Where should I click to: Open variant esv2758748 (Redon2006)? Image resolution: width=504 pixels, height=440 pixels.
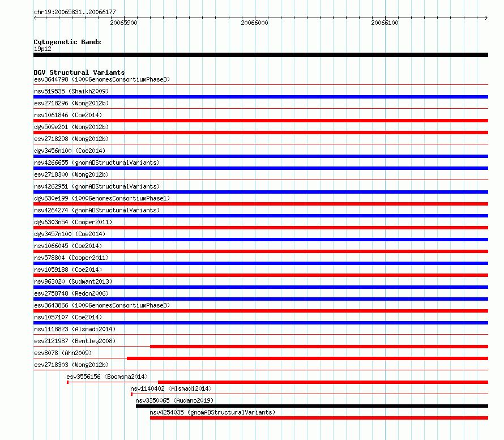71,293
